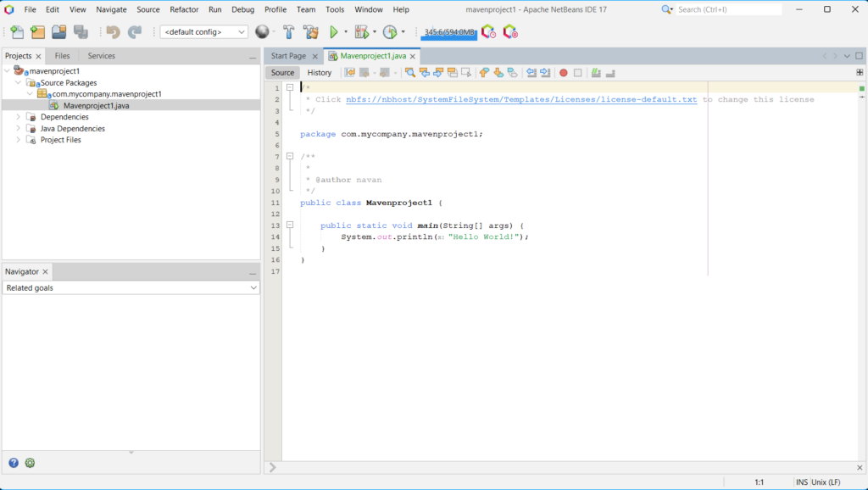Viewport: 868px width, 490px height.
Task: Click the memory usage bar to force garbage collection
Action: pyautogui.click(x=449, y=32)
